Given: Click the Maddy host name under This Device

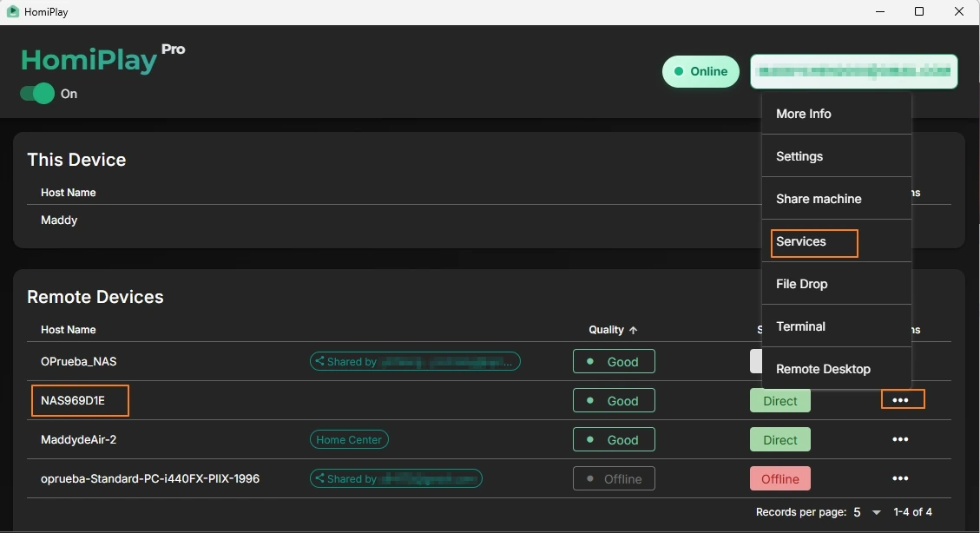Looking at the screenshot, I should tap(59, 220).
